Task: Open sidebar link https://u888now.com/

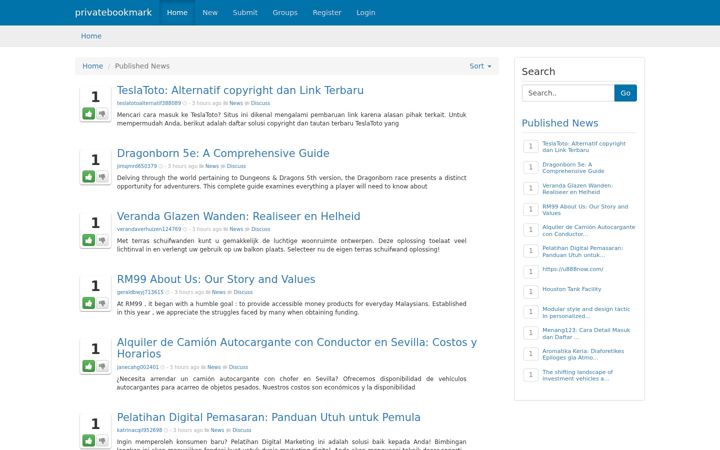Action: (573, 269)
